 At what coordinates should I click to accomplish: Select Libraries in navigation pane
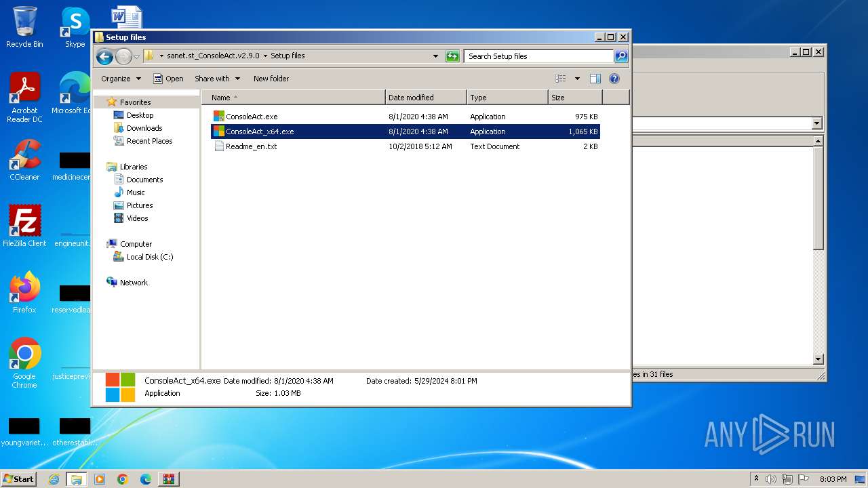pos(134,167)
